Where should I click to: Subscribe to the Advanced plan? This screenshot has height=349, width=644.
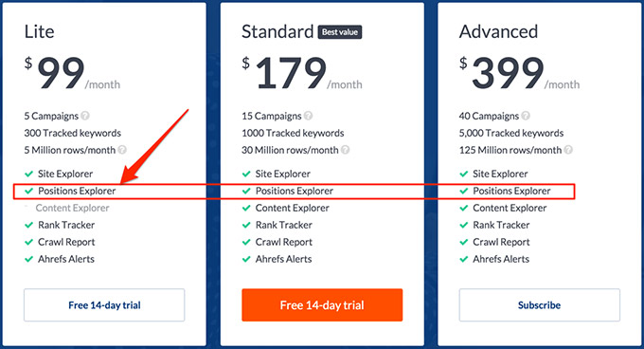tap(539, 305)
